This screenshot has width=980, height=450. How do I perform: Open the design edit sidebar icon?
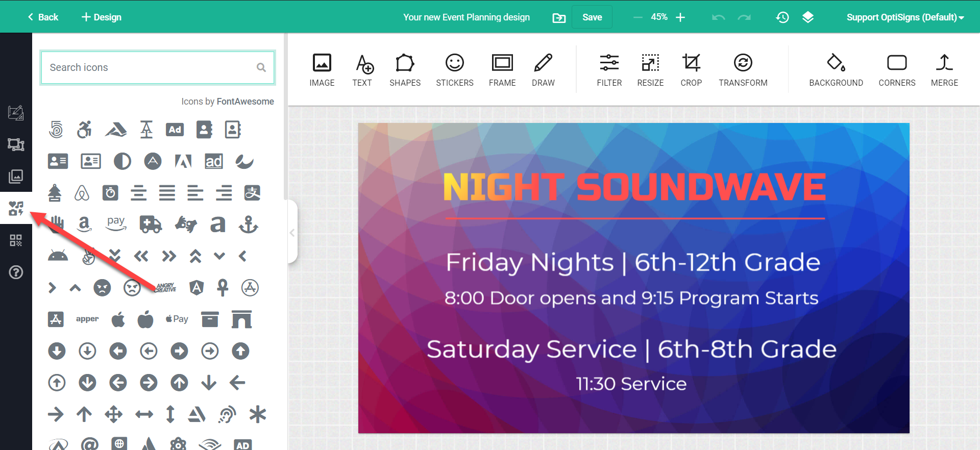(x=16, y=113)
